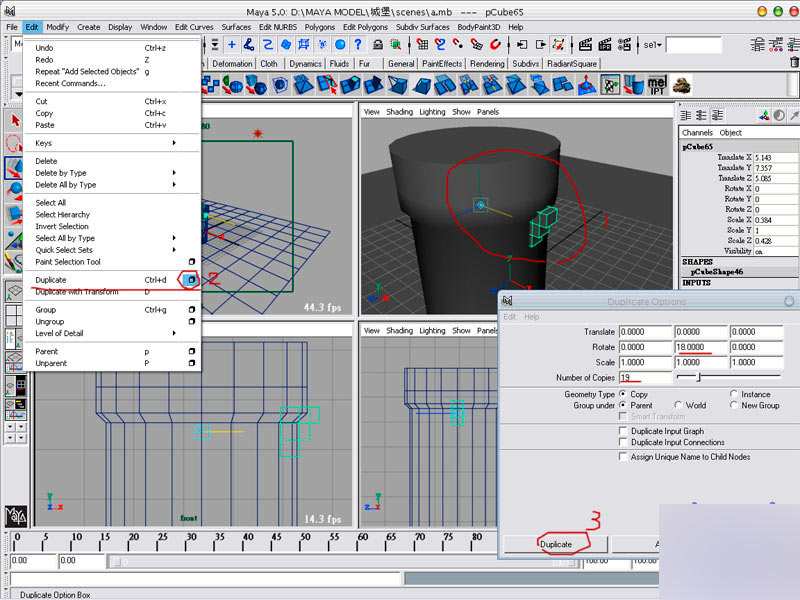
Task: Click the Duplicate button
Action: [556, 544]
